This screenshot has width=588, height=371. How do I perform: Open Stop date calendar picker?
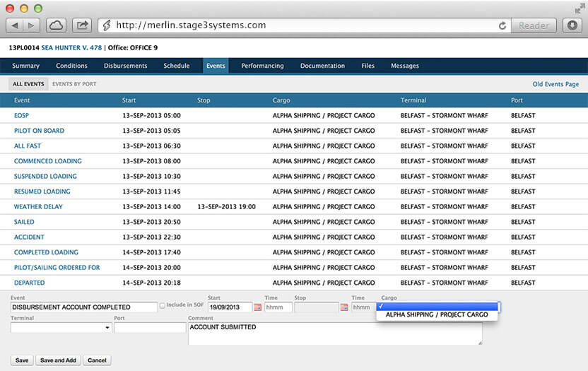point(344,307)
